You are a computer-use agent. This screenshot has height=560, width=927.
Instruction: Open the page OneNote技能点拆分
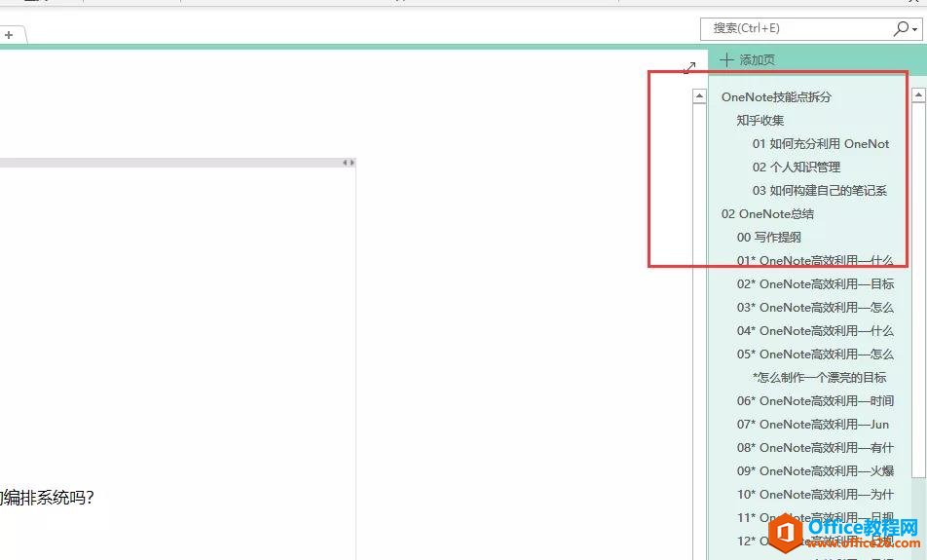776,97
